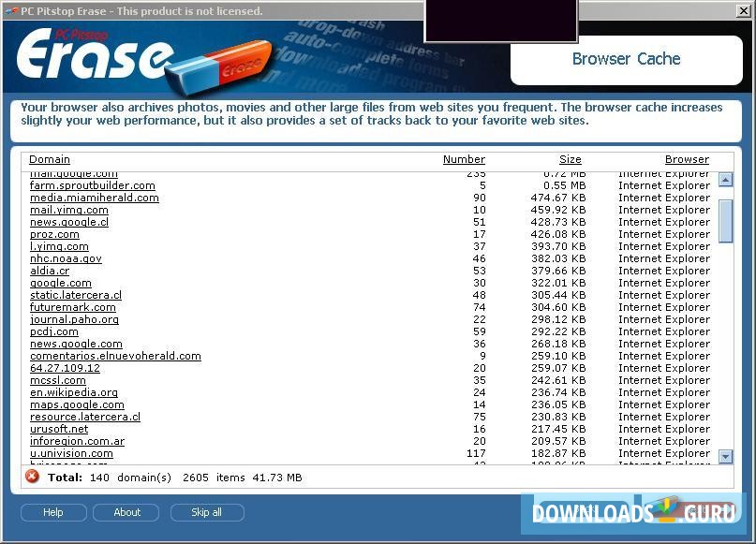This screenshot has width=756, height=544.
Task: Sort the list by the Browser column
Action: 687,159
